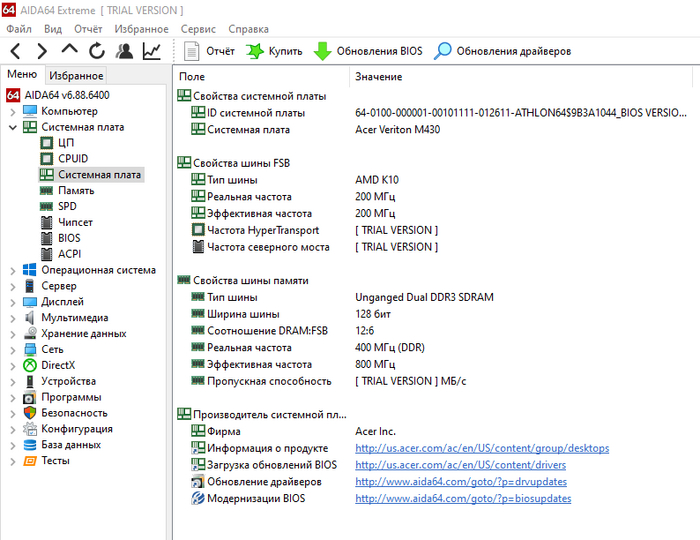Screen dimensions: 700x540
Task: Open the graph chart icon in toolbar
Action: pos(151,51)
